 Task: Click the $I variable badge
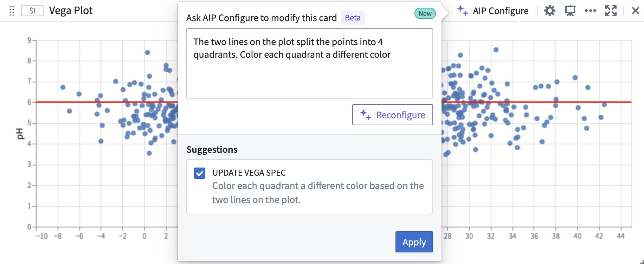pos(32,11)
